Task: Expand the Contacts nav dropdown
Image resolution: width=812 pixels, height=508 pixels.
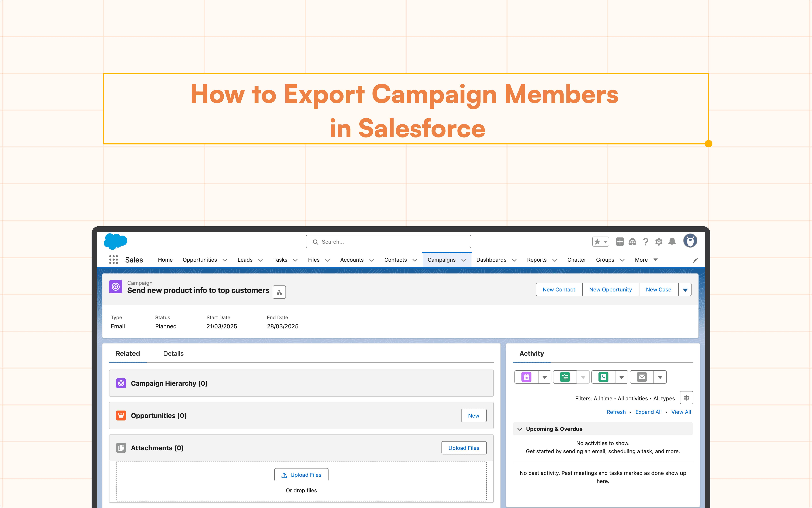Action: coord(415,260)
